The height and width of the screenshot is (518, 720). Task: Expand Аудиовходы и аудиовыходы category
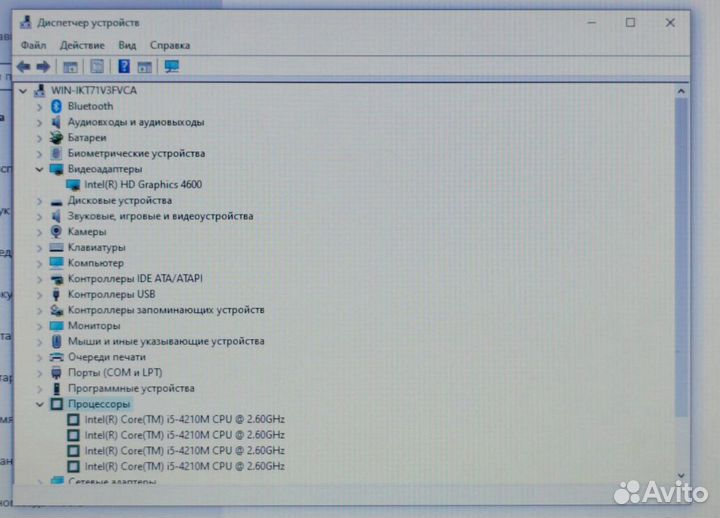(39, 123)
